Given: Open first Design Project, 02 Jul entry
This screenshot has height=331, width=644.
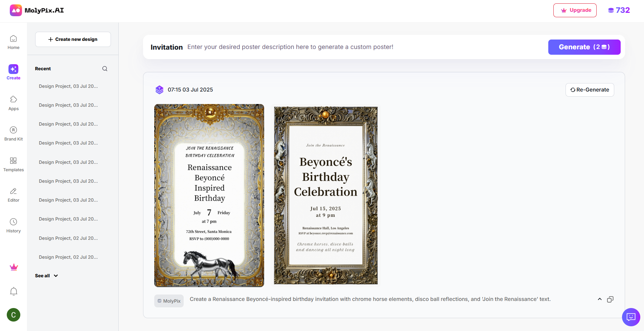Looking at the screenshot, I should pyautogui.click(x=68, y=238).
